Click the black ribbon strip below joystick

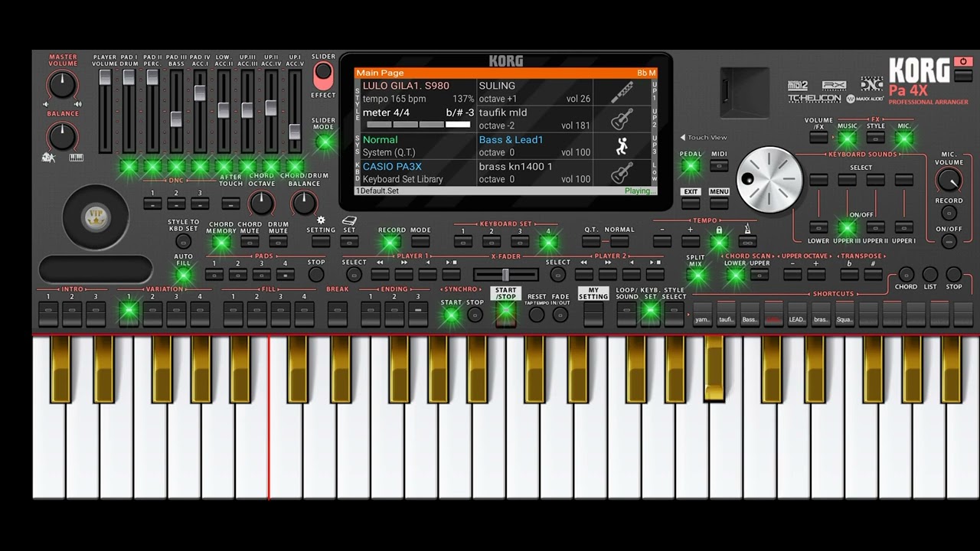(96, 269)
